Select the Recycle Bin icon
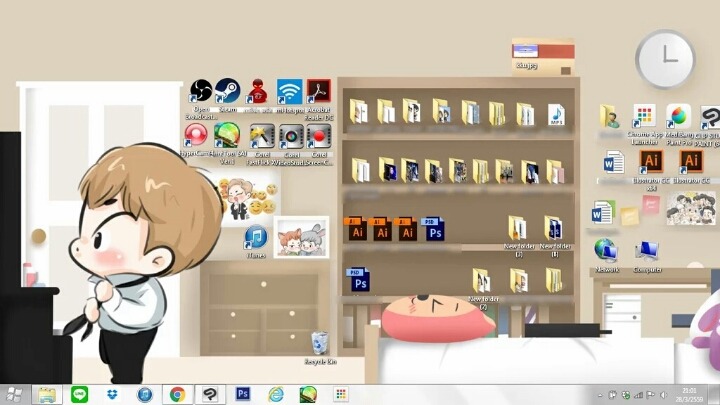This screenshot has width=720, height=405. [320, 343]
